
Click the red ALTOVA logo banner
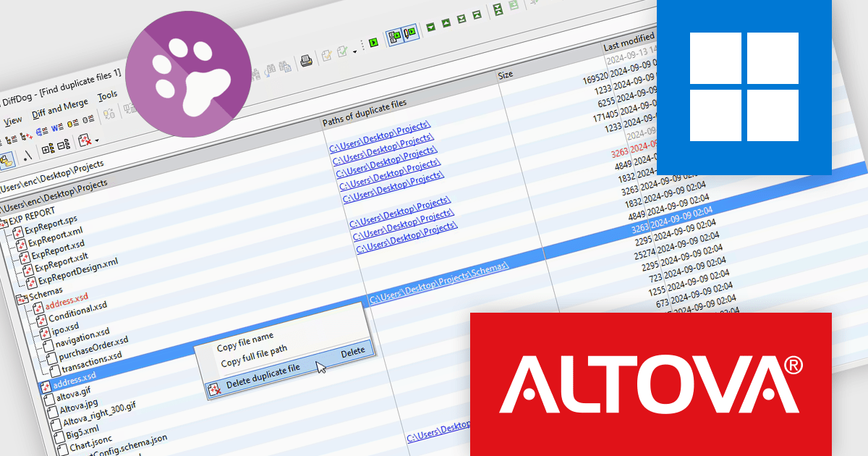[x=651, y=384]
